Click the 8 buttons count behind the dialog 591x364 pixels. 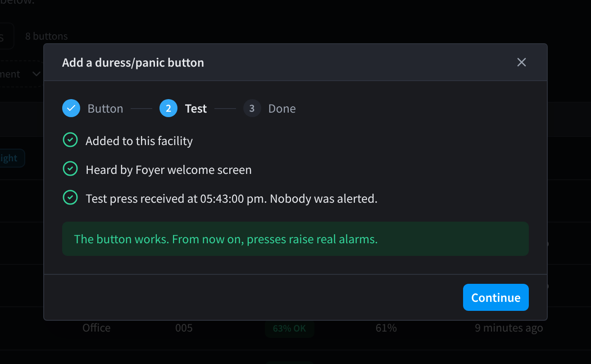[46, 36]
